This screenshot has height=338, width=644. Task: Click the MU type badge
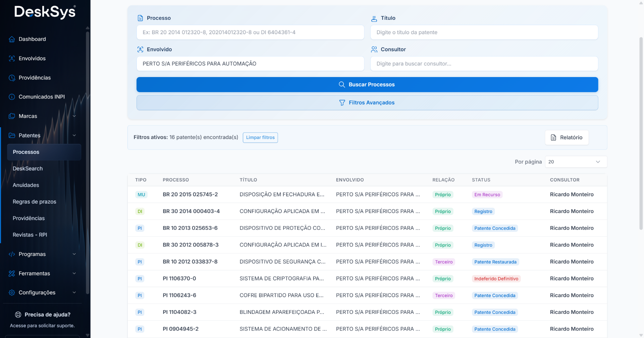[x=141, y=195]
